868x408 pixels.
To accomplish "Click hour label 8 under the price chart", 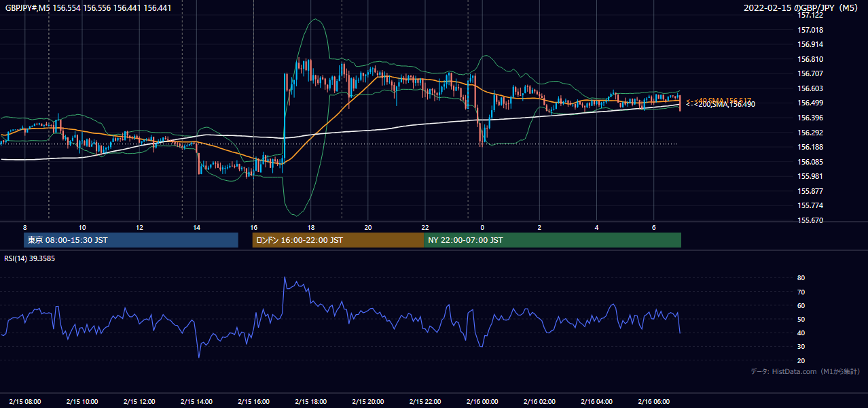I will pos(24,227).
